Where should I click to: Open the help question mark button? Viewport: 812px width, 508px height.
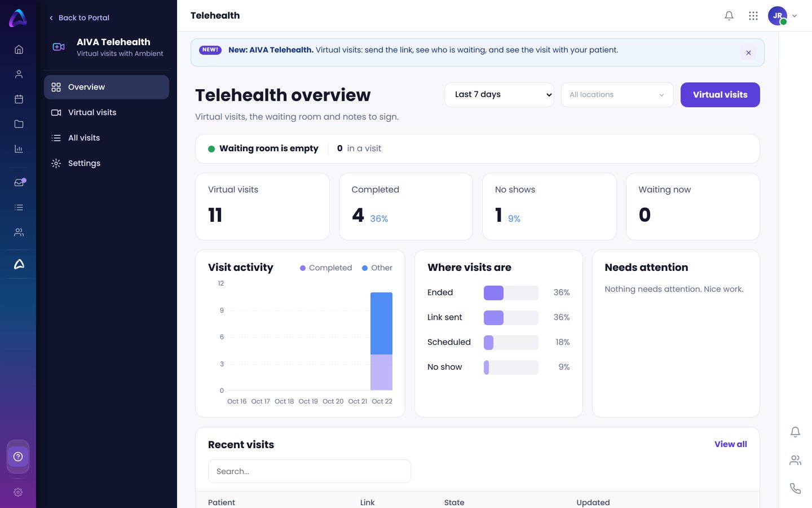[x=18, y=457]
